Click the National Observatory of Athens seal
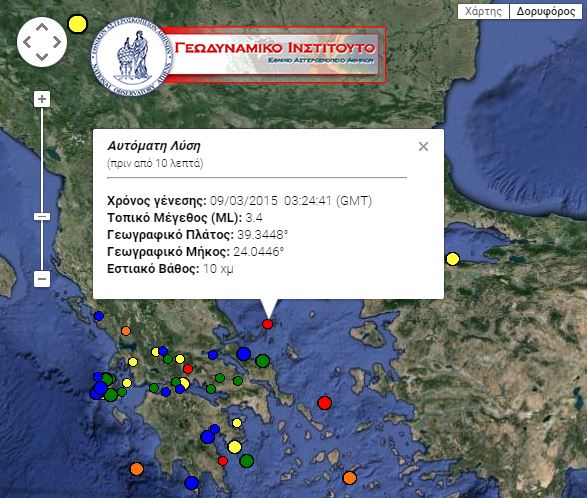This screenshot has height=498, width=587. pos(131,57)
